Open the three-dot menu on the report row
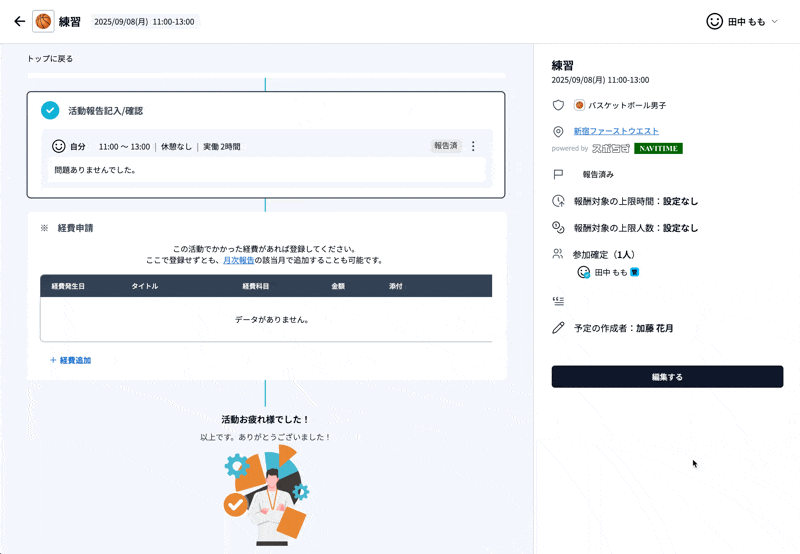Image resolution: width=800 pixels, height=554 pixels. [x=473, y=146]
